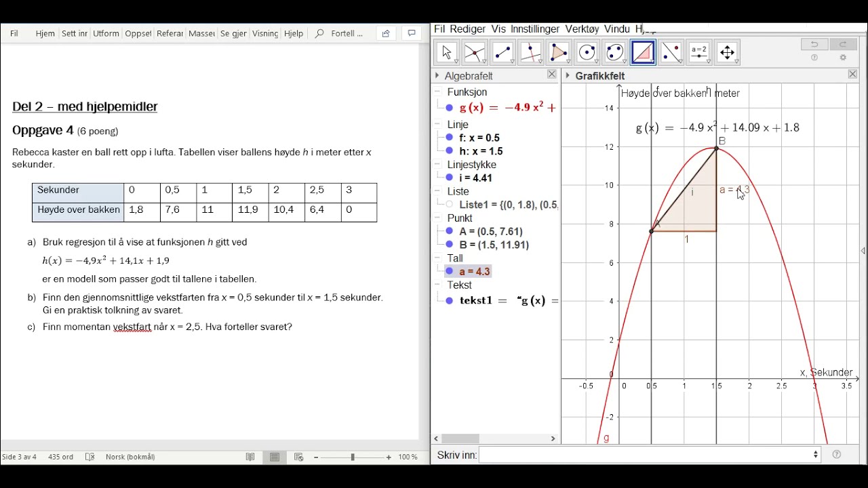Toggle visibility of line h: x = 1.5
Screen dimensions: 868x488
pos(449,151)
